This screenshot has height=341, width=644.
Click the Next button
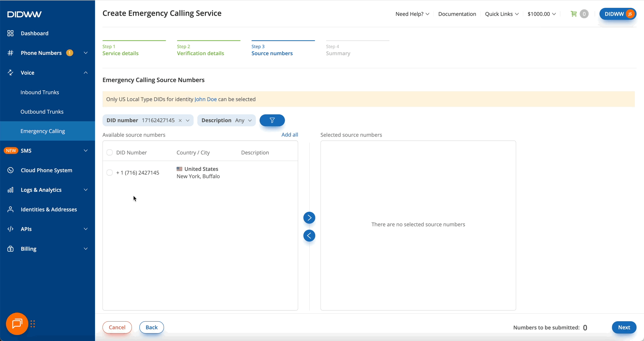point(624,328)
